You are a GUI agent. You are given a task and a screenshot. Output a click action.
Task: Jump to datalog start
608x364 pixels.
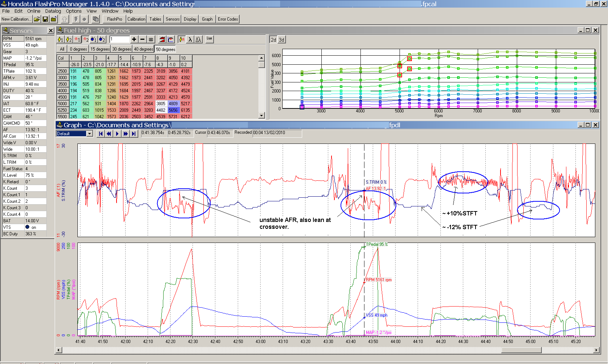tap(101, 134)
